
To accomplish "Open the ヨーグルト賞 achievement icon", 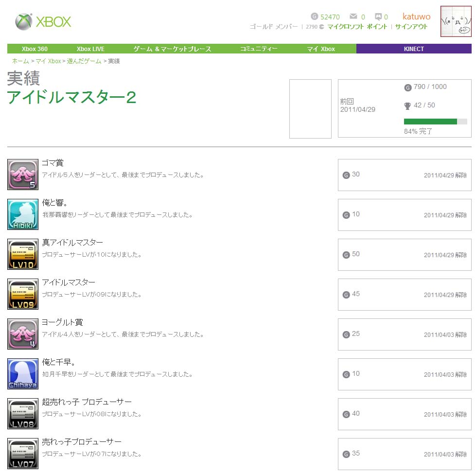I will tap(23, 334).
